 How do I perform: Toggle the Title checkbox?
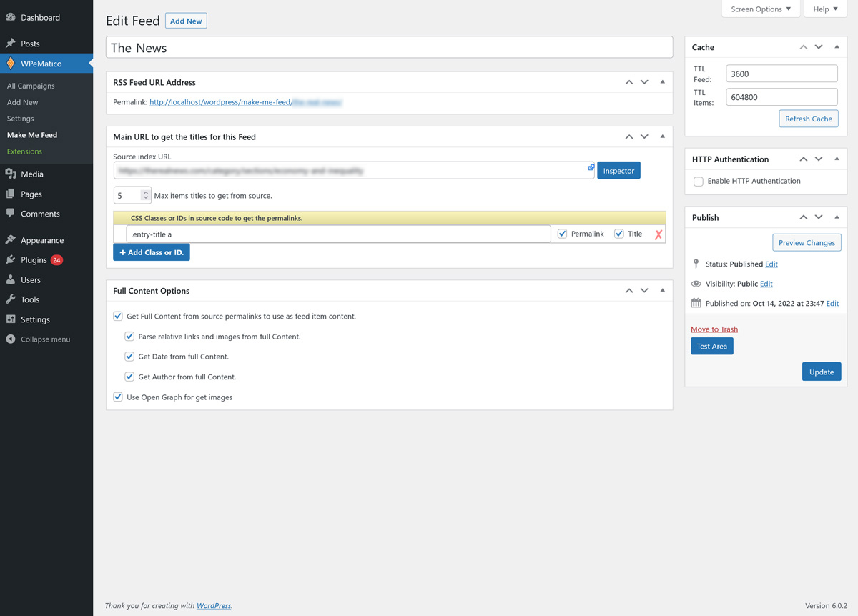click(619, 234)
